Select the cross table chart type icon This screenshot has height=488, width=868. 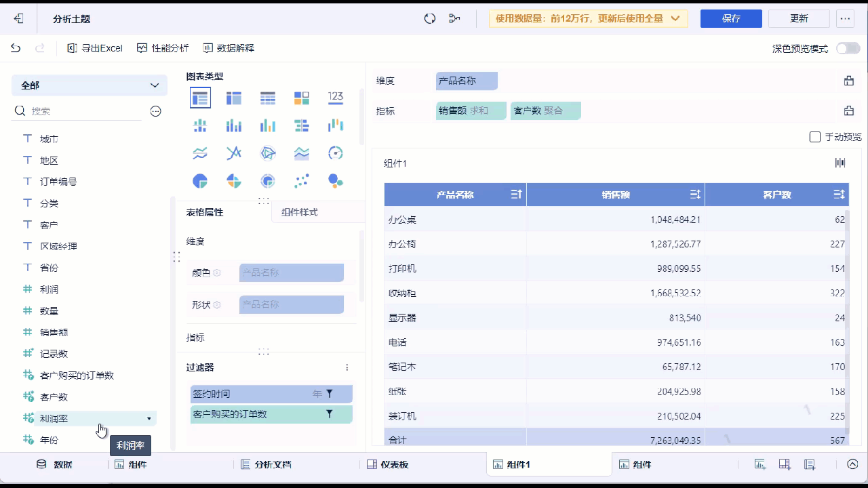point(234,98)
